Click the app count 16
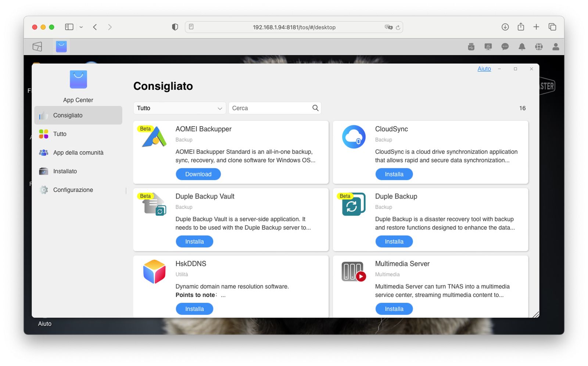Image resolution: width=588 pixels, height=366 pixels. [522, 108]
